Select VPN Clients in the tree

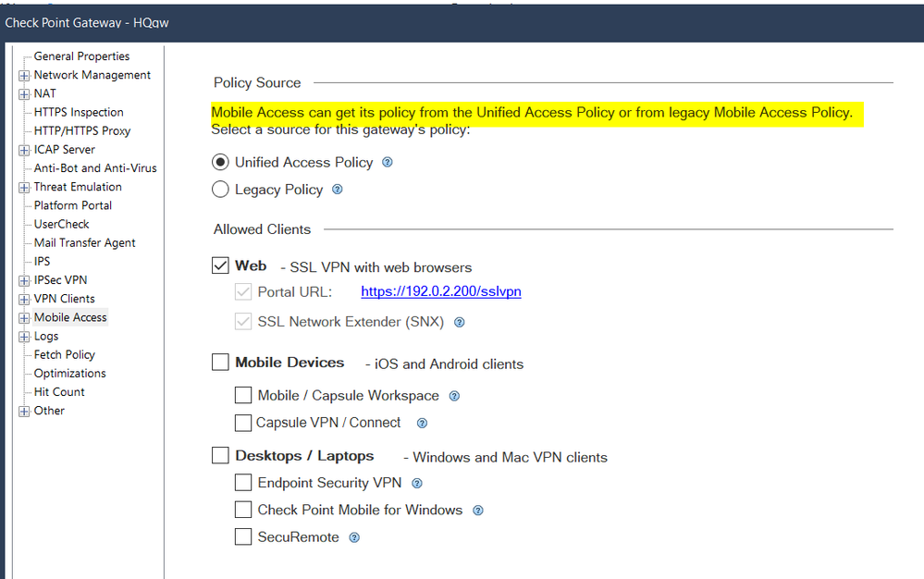coord(65,299)
